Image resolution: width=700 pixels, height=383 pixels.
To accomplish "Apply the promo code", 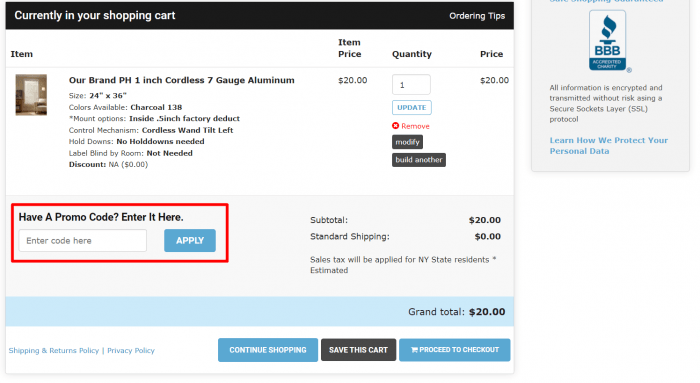I will pos(190,241).
